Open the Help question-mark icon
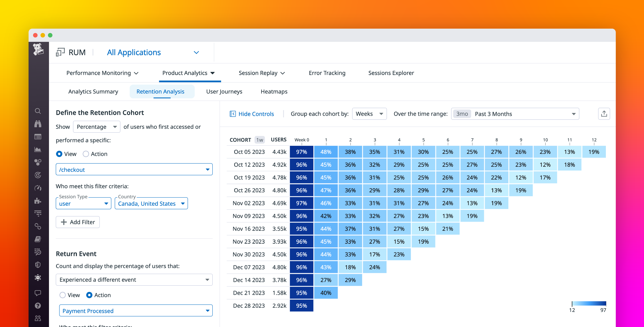This screenshot has width=644, height=327. (x=38, y=305)
